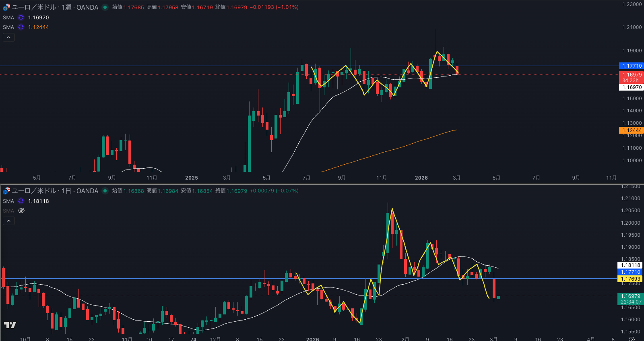
Task: Click the purple icon beside orange SMA 1.12444
Action: click(21, 27)
